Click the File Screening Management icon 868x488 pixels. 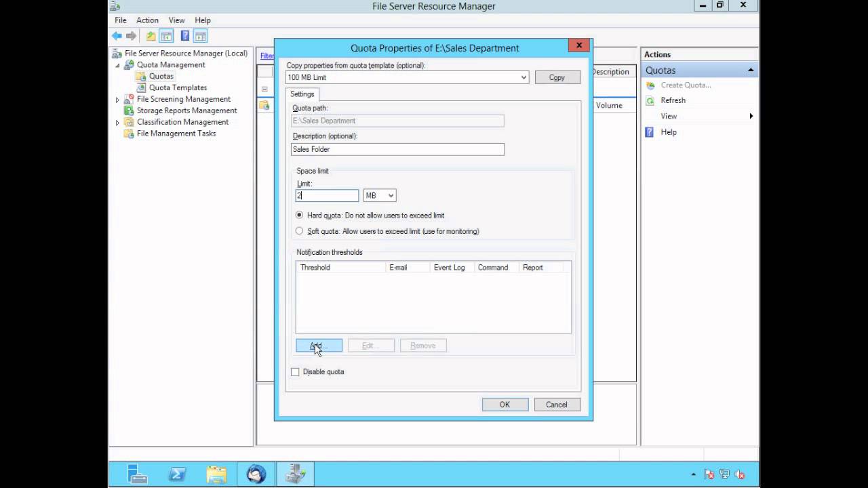129,99
